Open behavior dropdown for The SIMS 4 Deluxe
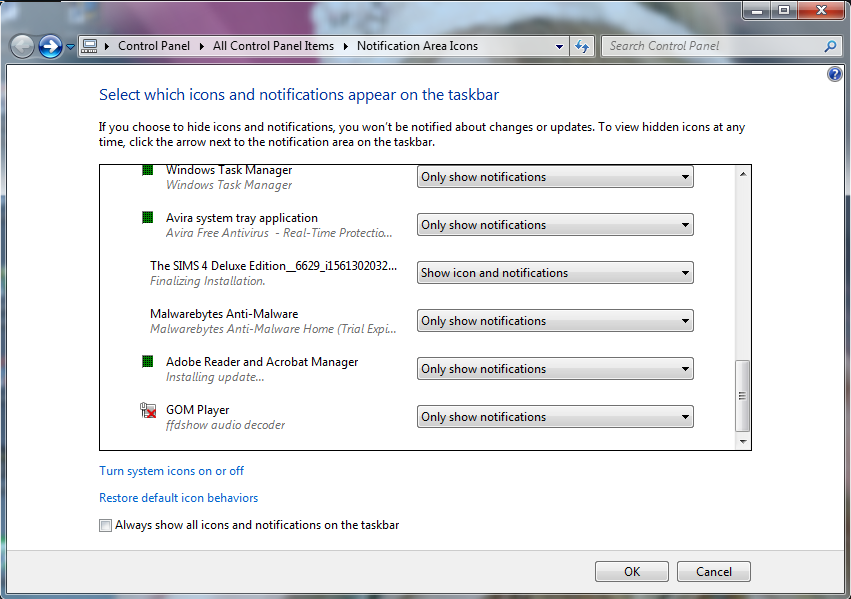 555,273
